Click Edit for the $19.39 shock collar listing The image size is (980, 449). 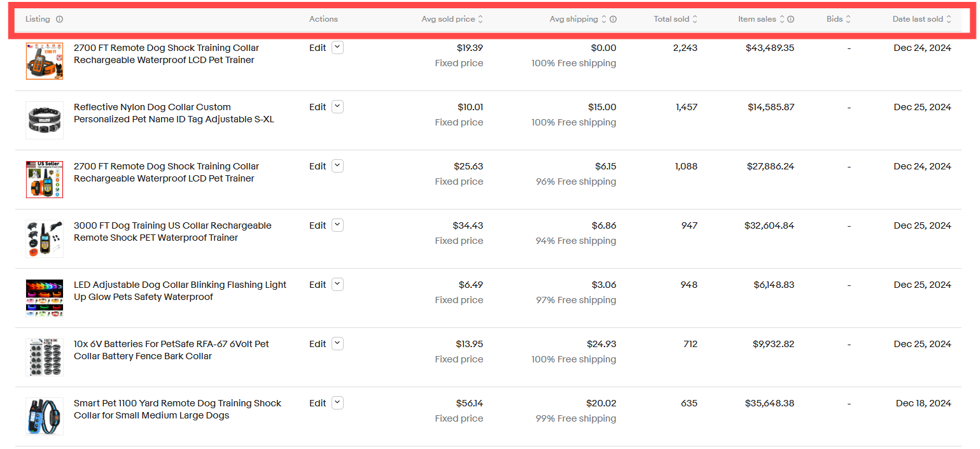point(318,48)
